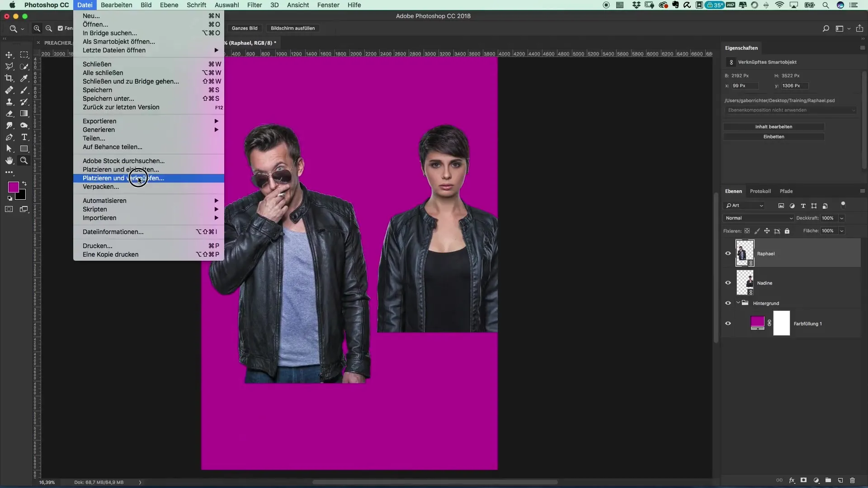Select the Move tool
Viewport: 868px width, 488px height.
click(x=9, y=55)
